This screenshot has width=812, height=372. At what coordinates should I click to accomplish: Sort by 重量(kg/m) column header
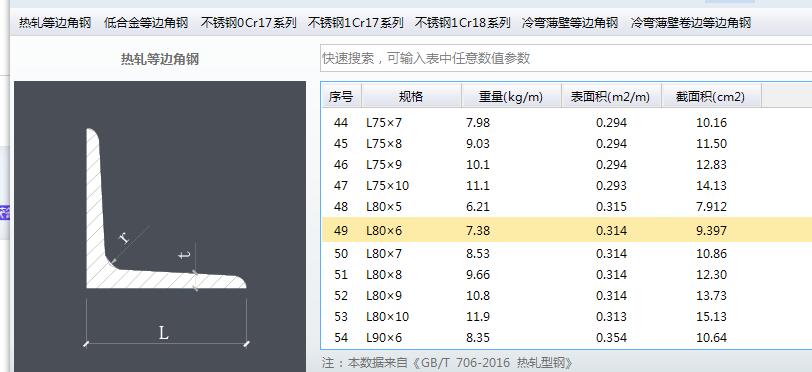coord(511,96)
